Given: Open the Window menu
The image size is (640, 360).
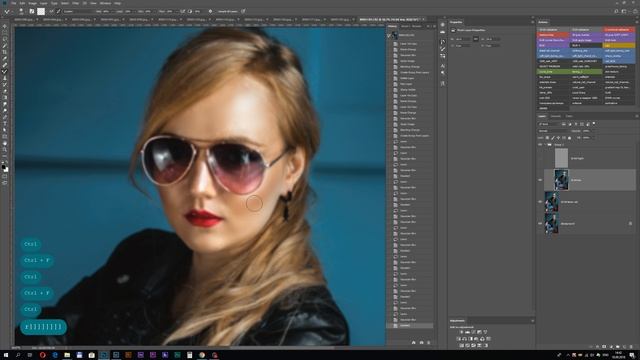Looking at the screenshot, I should tap(105, 3).
